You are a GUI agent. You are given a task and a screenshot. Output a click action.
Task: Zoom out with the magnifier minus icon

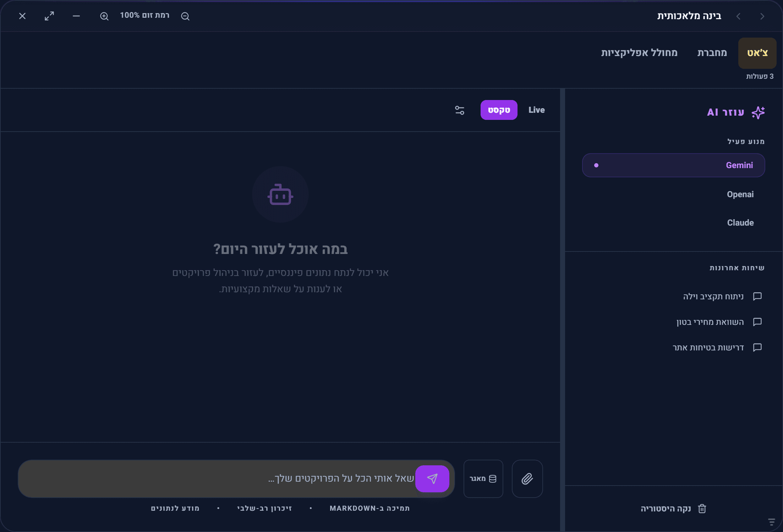(185, 16)
